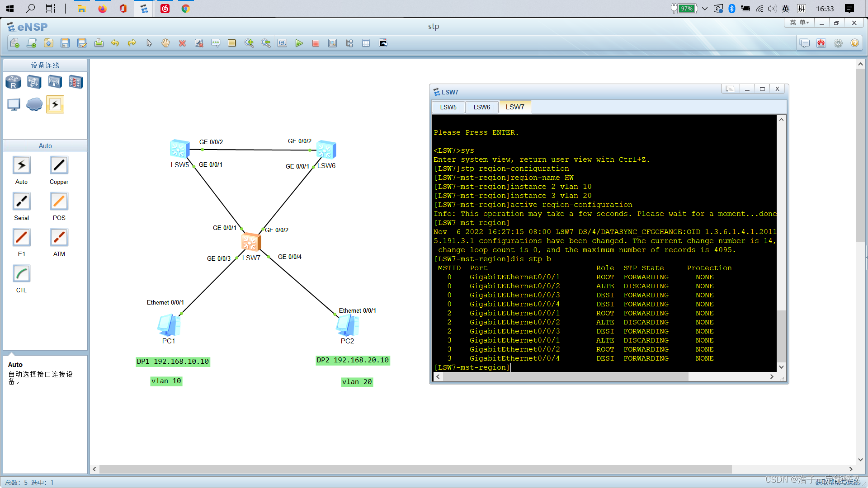Open Windows notification center icon

click(x=849, y=9)
